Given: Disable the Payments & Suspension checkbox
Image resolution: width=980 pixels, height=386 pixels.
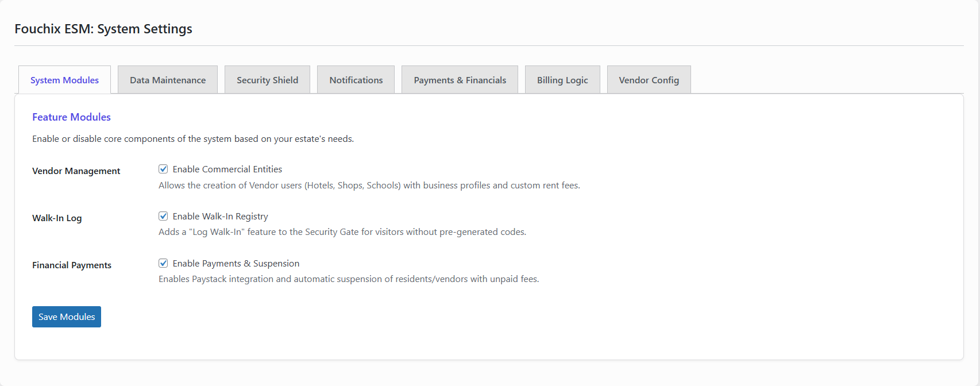Looking at the screenshot, I should point(163,263).
